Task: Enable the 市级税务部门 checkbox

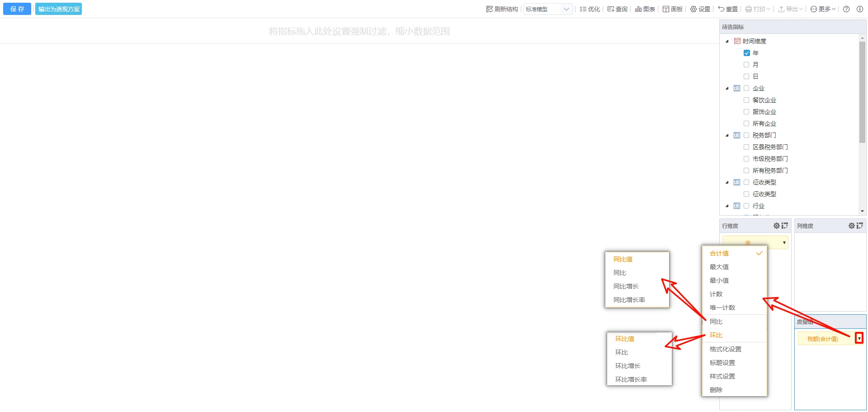Action: (746, 159)
